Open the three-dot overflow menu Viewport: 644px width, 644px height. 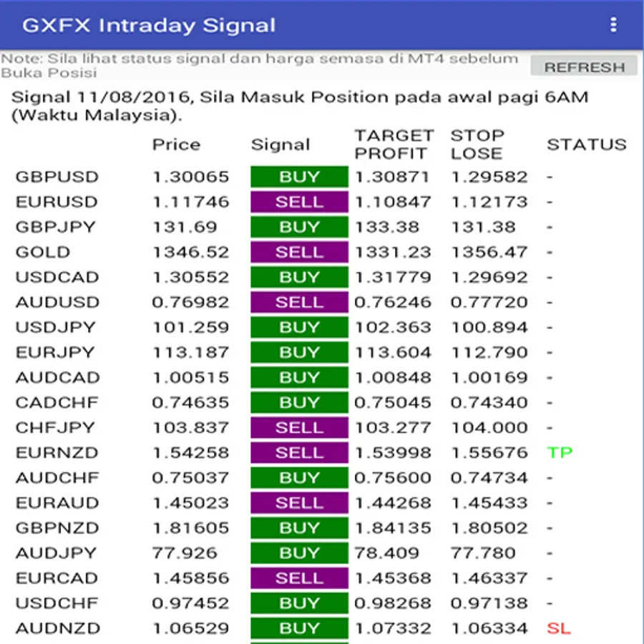coord(613,24)
